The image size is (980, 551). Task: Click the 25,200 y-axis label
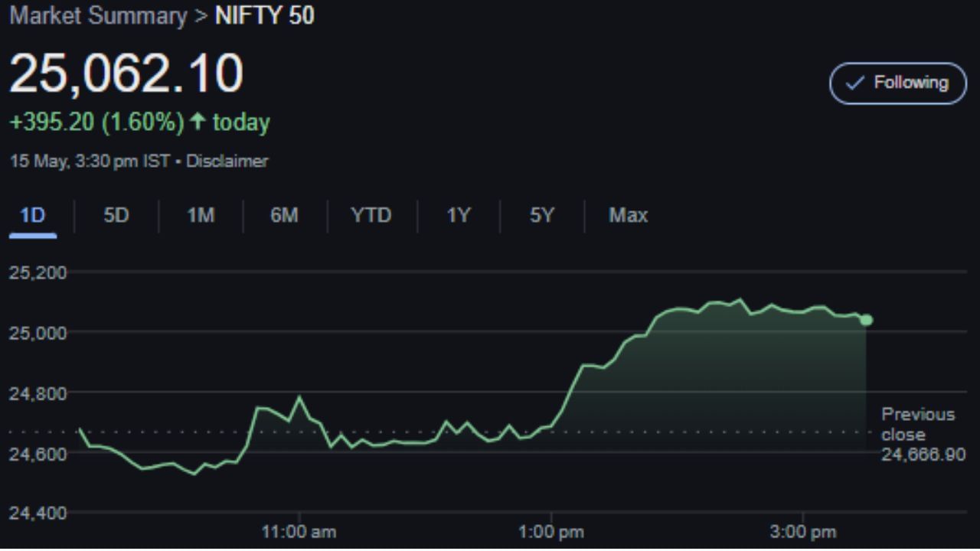click(38, 272)
